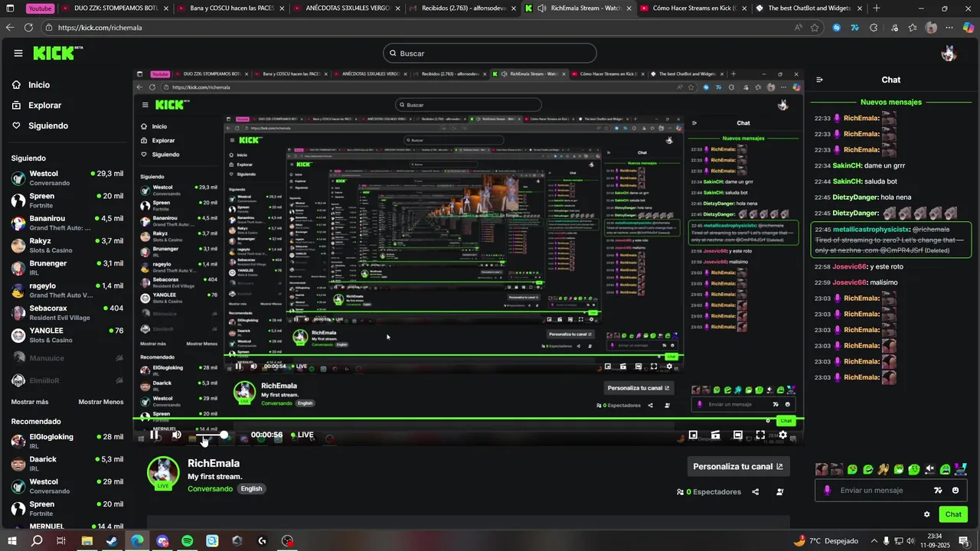The width and height of the screenshot is (980, 551).
Task: Cast the stream using the cast icon
Action: [715, 435]
